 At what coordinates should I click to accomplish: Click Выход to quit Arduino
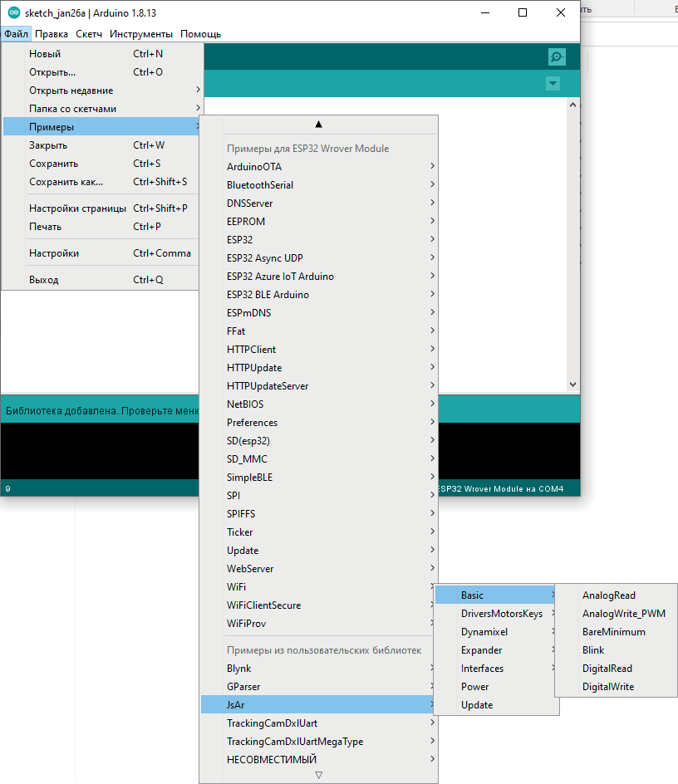(44, 280)
